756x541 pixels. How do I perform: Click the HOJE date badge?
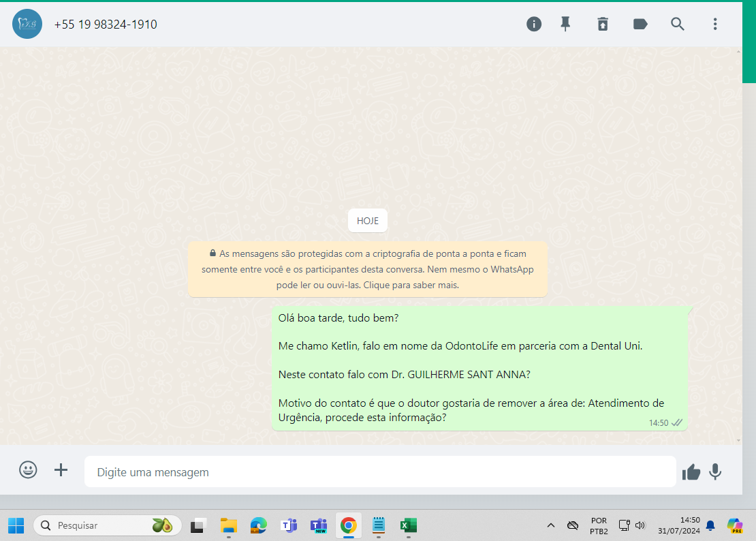(x=367, y=221)
